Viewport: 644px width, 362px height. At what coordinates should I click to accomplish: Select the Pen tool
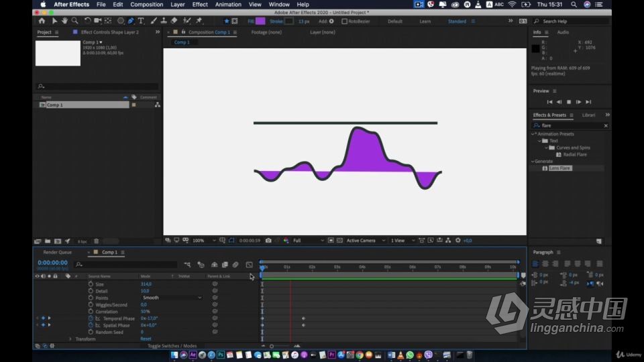[131, 21]
